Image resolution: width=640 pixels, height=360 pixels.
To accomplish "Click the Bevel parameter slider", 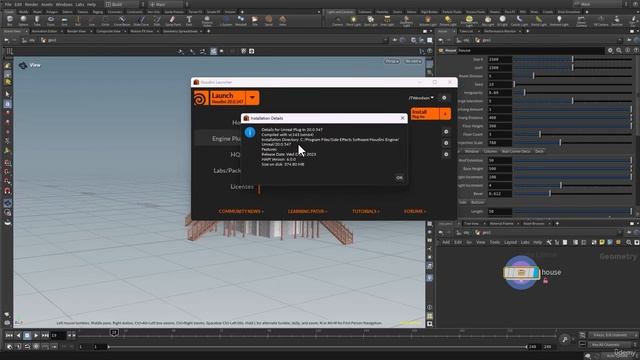I will [572, 193].
